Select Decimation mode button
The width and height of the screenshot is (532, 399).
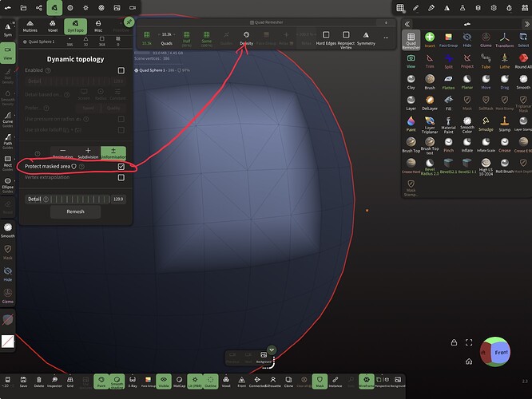63,153
